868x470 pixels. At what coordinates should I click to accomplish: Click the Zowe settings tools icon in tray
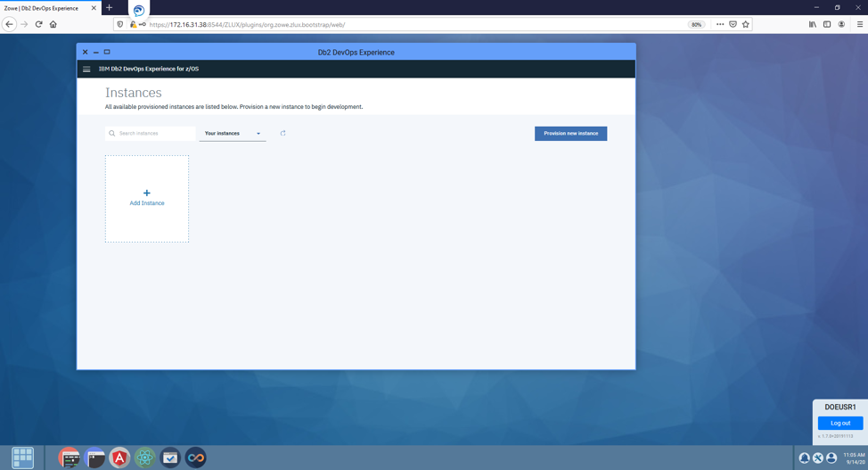click(817, 458)
